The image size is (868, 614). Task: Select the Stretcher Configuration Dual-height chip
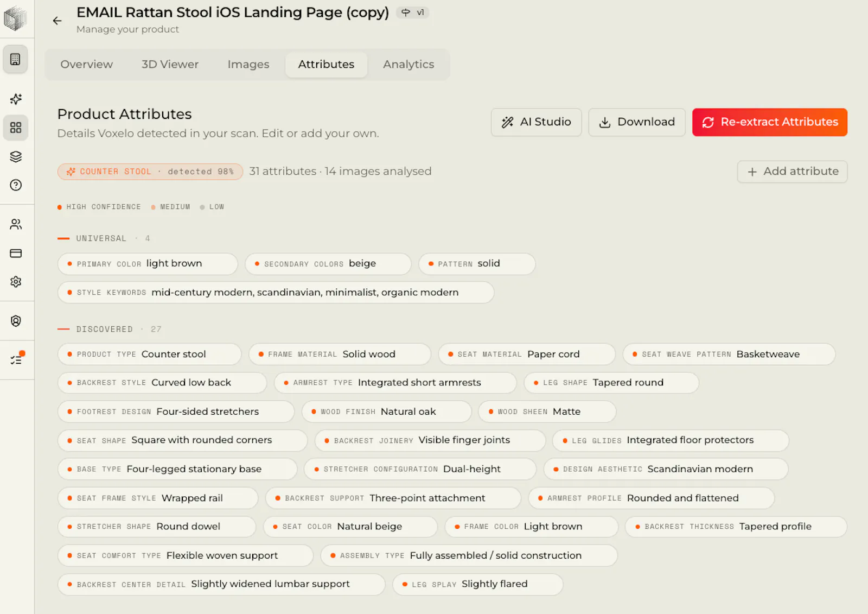click(420, 469)
